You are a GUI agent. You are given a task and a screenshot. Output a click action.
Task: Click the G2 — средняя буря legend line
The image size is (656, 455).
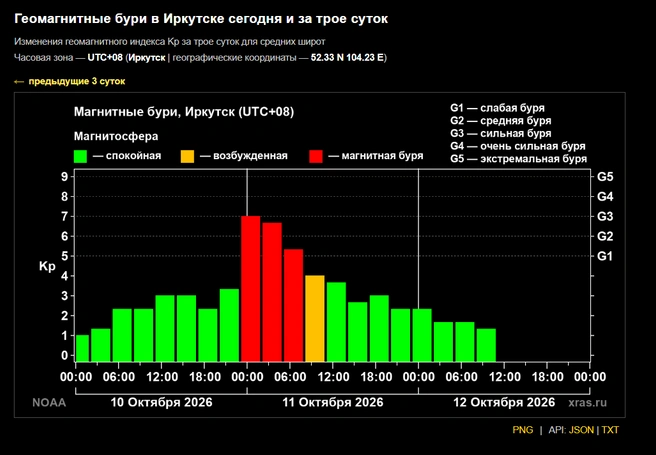click(x=501, y=121)
